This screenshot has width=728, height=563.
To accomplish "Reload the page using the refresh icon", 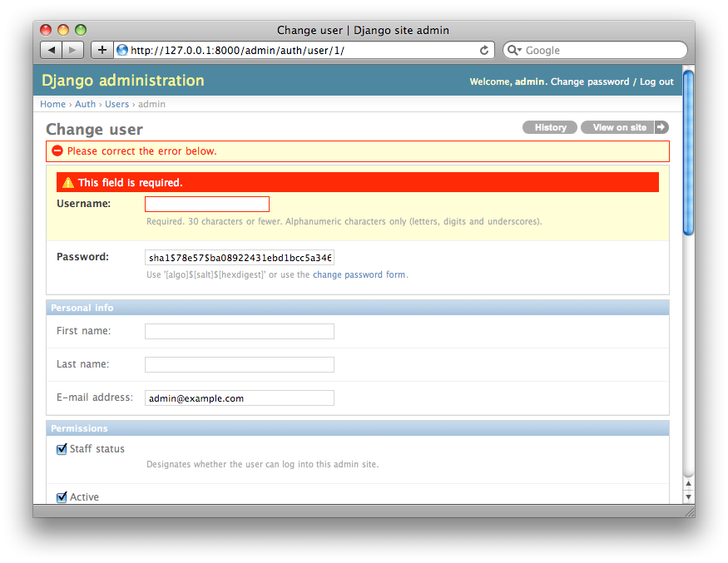I will (x=483, y=50).
